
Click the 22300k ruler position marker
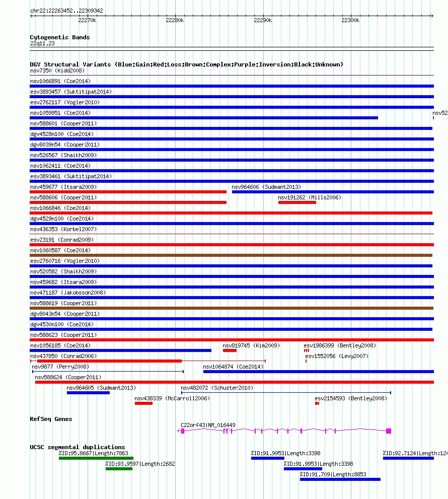click(x=350, y=20)
